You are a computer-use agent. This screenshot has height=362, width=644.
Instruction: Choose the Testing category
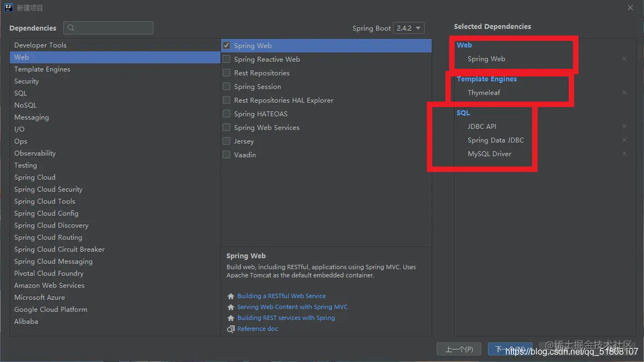115,165
